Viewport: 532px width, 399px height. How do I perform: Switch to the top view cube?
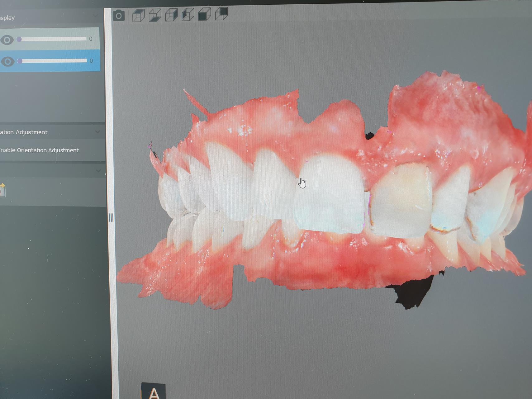click(138, 15)
